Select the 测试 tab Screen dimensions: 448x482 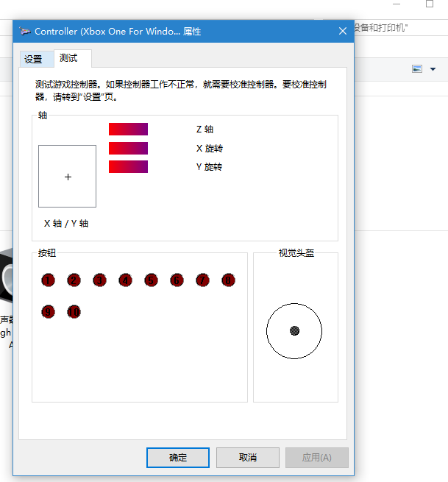pyautogui.click(x=73, y=58)
